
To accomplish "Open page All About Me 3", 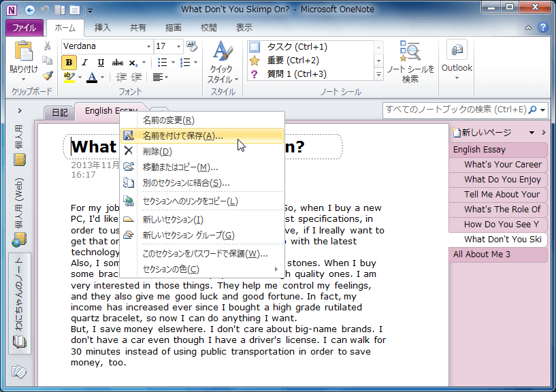I will pos(498,255).
